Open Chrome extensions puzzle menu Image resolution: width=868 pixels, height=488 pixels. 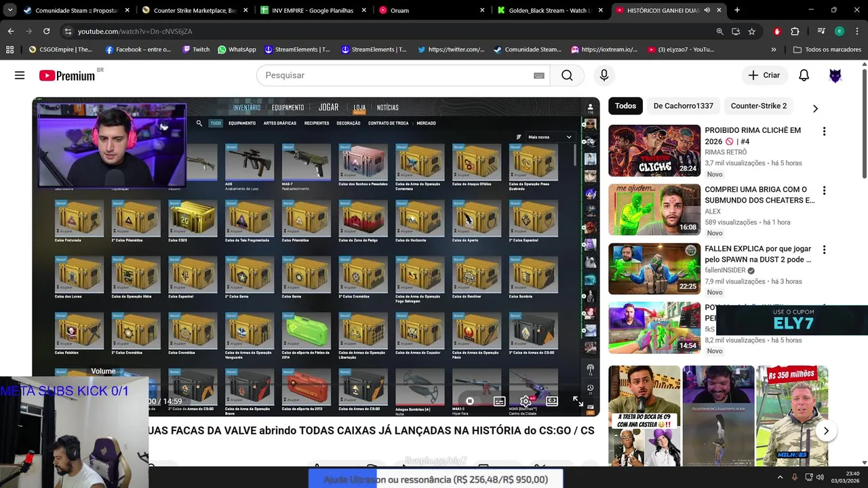[795, 31]
